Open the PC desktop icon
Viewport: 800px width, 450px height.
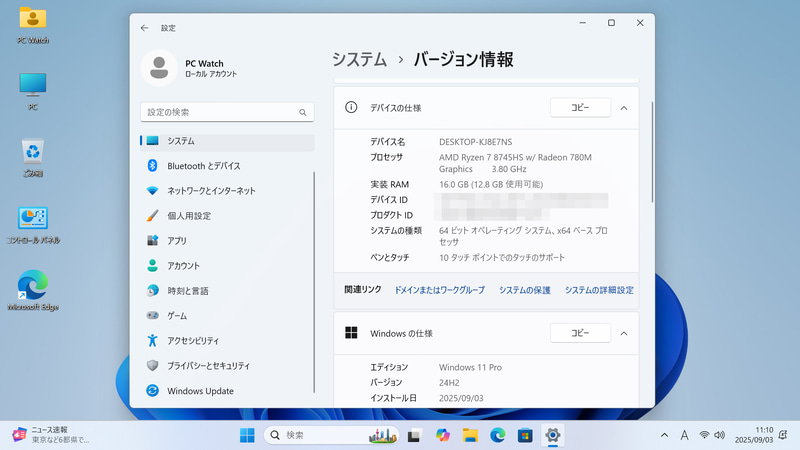(33, 91)
